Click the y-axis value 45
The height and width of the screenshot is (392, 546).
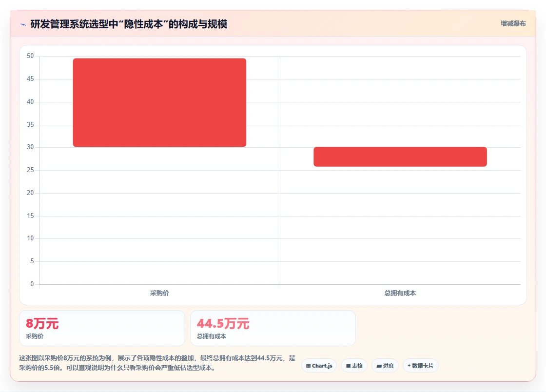[x=30, y=78]
